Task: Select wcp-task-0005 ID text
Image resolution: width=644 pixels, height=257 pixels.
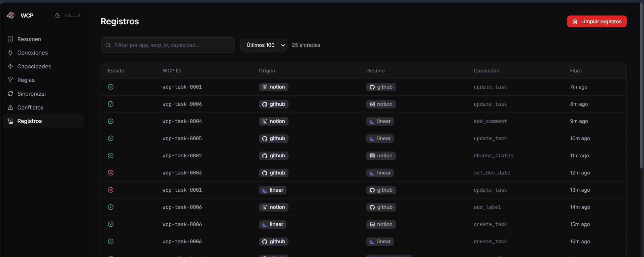Action: pos(182,138)
